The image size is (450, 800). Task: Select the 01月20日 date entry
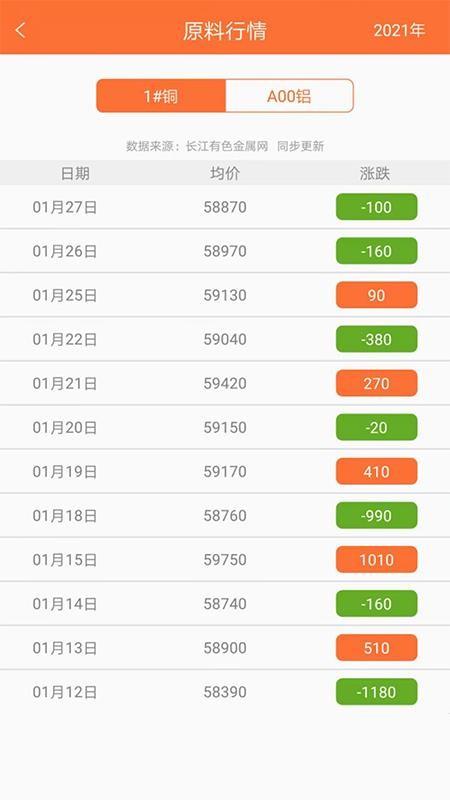click(65, 428)
